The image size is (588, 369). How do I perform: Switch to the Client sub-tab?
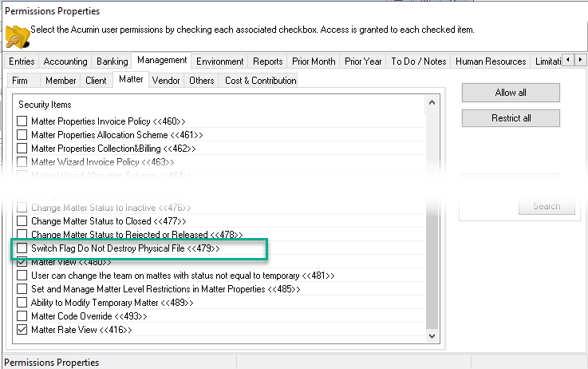coord(96,81)
